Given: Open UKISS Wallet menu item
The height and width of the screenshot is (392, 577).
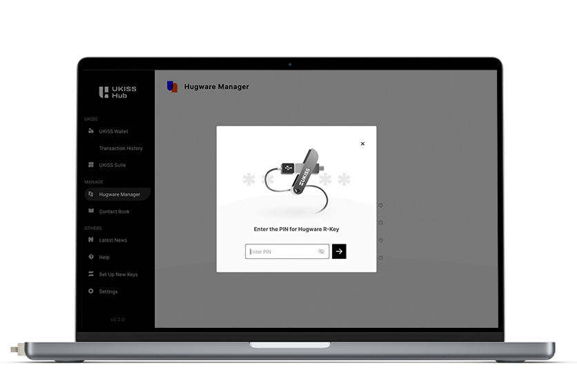Looking at the screenshot, I should click(x=113, y=131).
